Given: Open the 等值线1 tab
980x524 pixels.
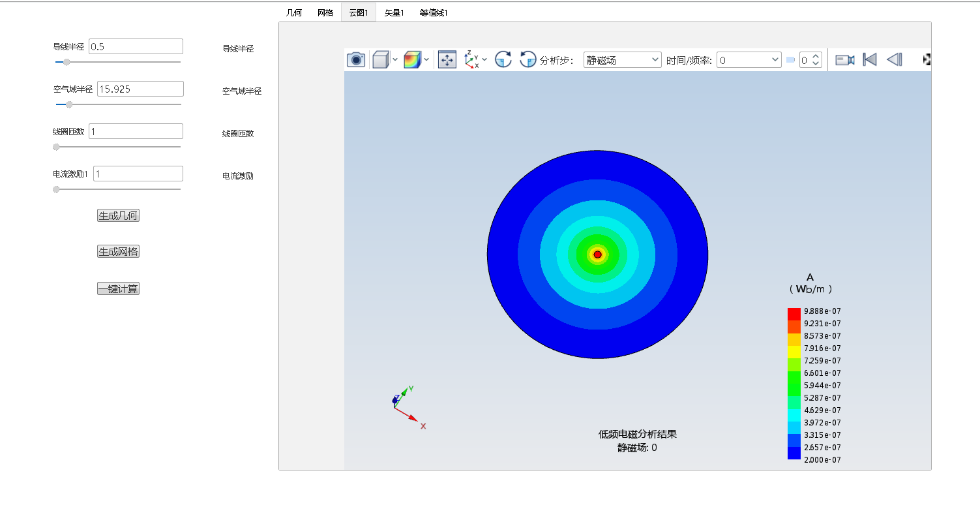Looking at the screenshot, I should (434, 12).
